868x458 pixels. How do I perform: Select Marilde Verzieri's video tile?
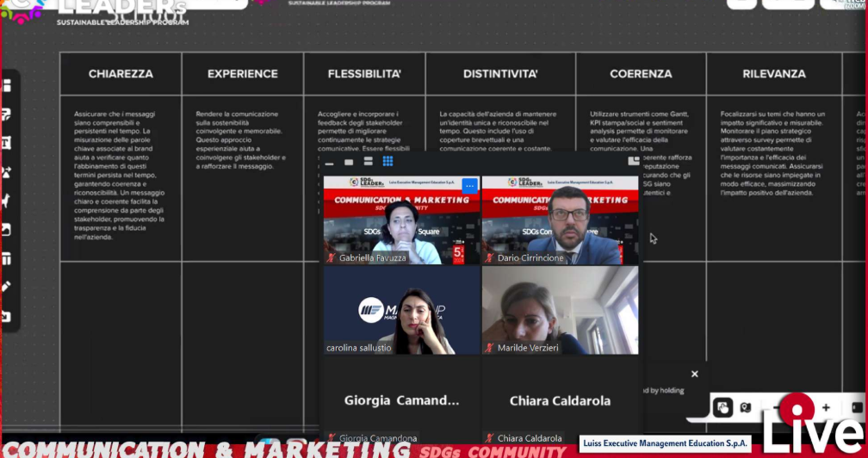[x=560, y=310]
